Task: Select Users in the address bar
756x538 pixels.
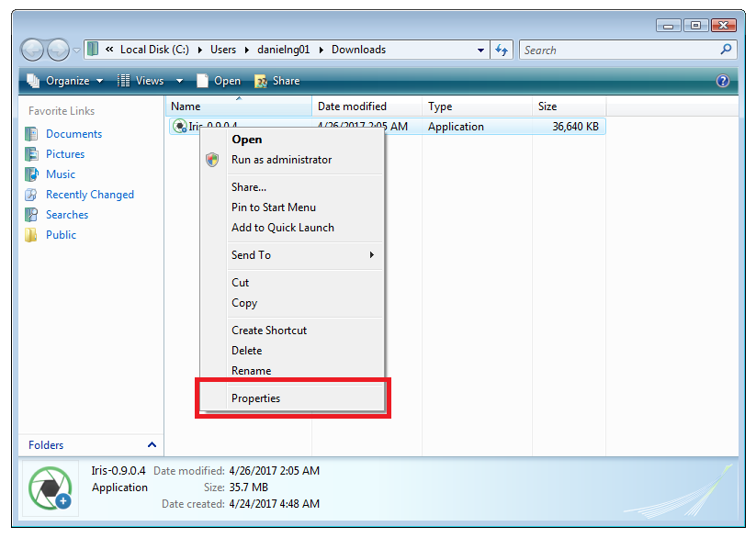Action: (223, 50)
